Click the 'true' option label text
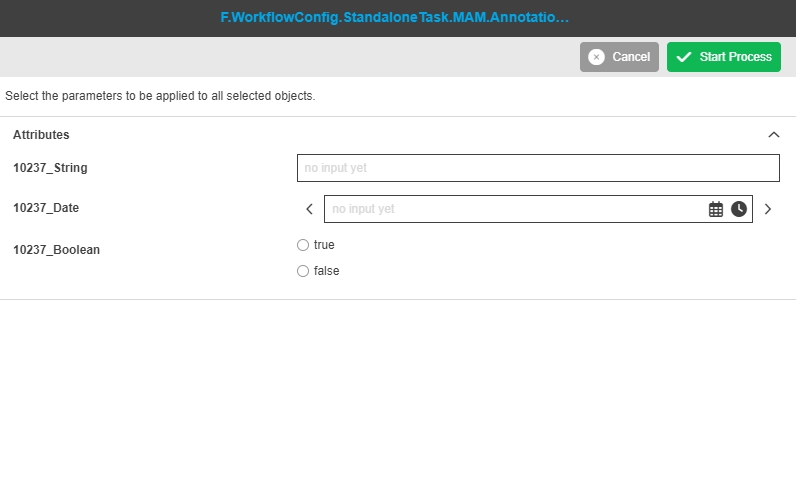The image size is (796, 490). (x=324, y=245)
